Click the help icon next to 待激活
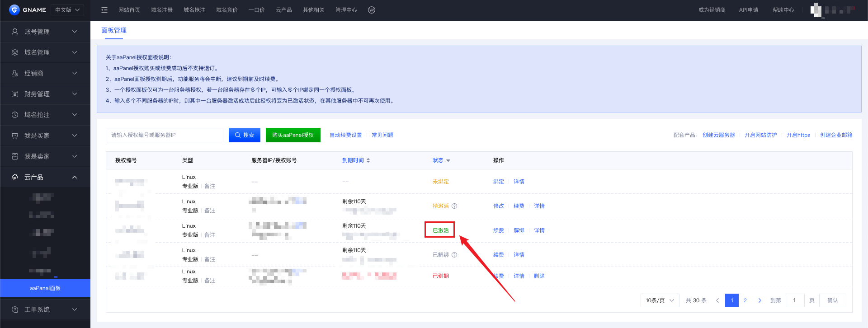The height and width of the screenshot is (328, 868). click(454, 206)
